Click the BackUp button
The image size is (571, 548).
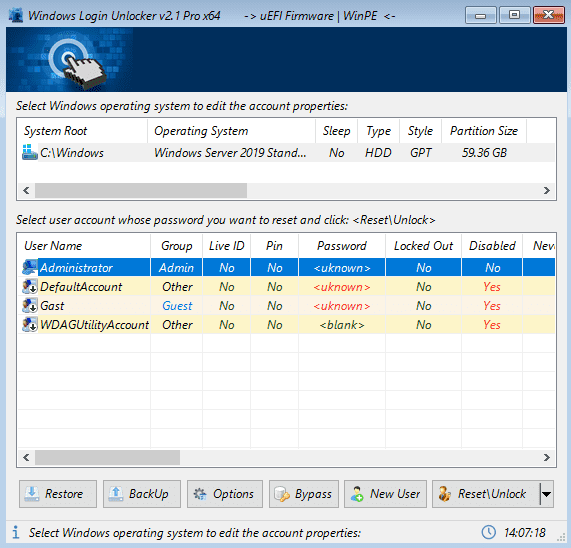(142, 494)
